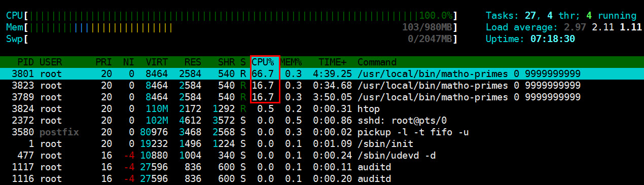The height and width of the screenshot is (185, 644).
Task: Click the CPU usage meter bar
Action: point(231,16)
